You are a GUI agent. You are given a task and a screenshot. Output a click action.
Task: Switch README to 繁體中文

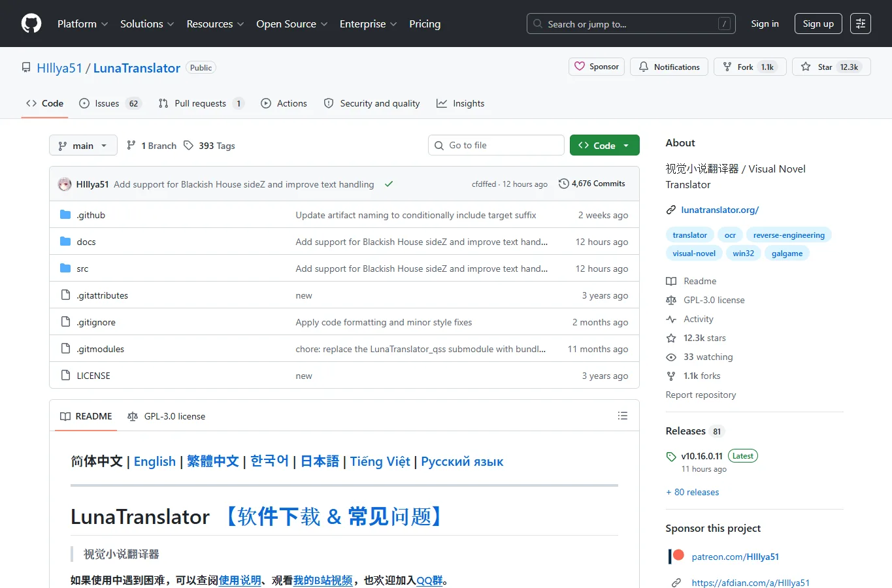point(213,461)
